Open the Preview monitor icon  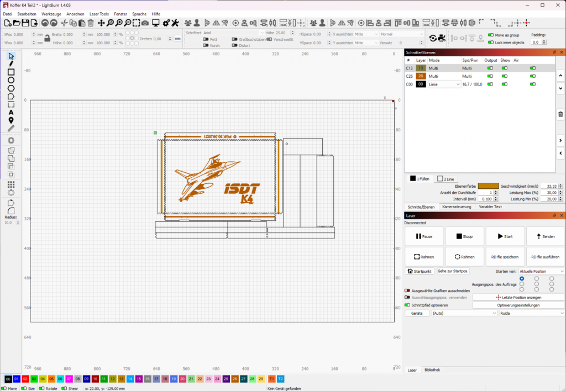(x=155, y=23)
